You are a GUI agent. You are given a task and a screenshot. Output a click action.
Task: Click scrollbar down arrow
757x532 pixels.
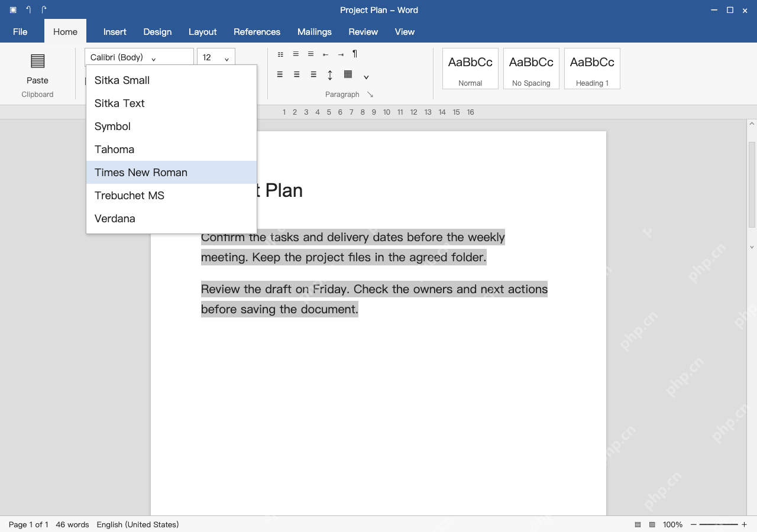(x=752, y=247)
